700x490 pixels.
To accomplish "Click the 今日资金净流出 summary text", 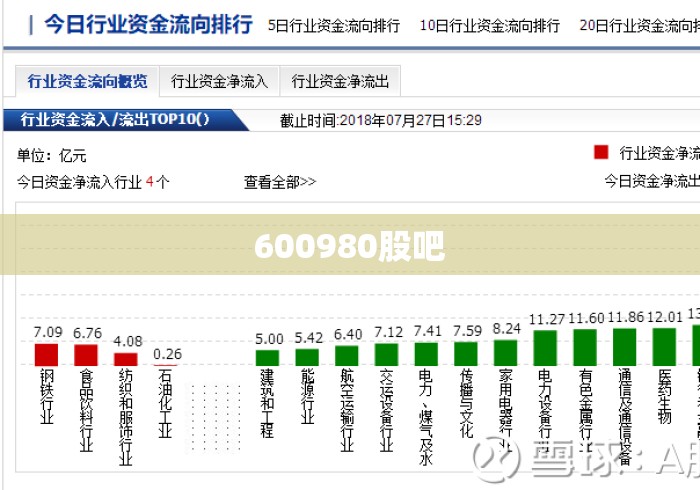I will click(652, 181).
